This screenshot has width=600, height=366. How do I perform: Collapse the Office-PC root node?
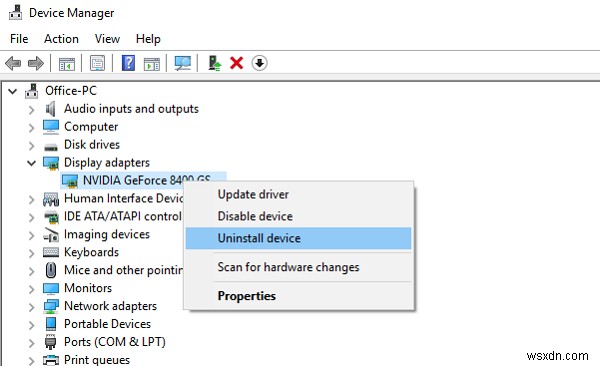tap(13, 92)
